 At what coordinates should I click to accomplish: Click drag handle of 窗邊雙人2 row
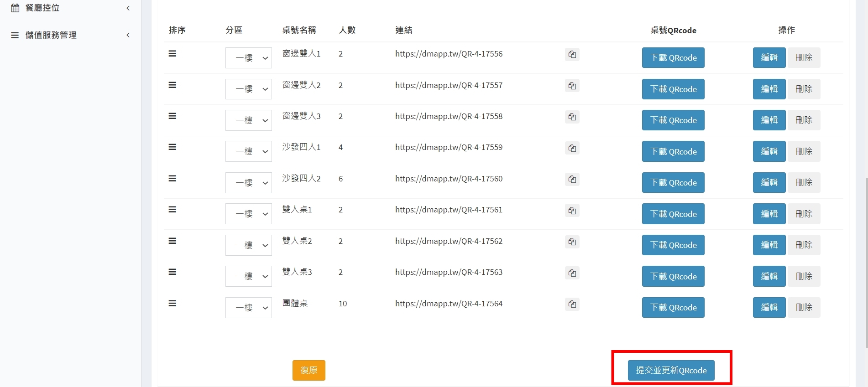tap(173, 85)
